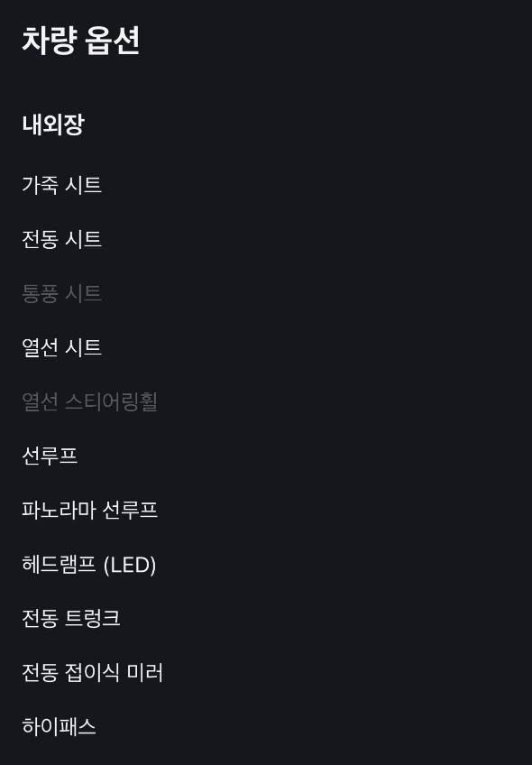Tap the 파노라마 선루프 item
The height and width of the screenshot is (765, 532).
coord(90,510)
